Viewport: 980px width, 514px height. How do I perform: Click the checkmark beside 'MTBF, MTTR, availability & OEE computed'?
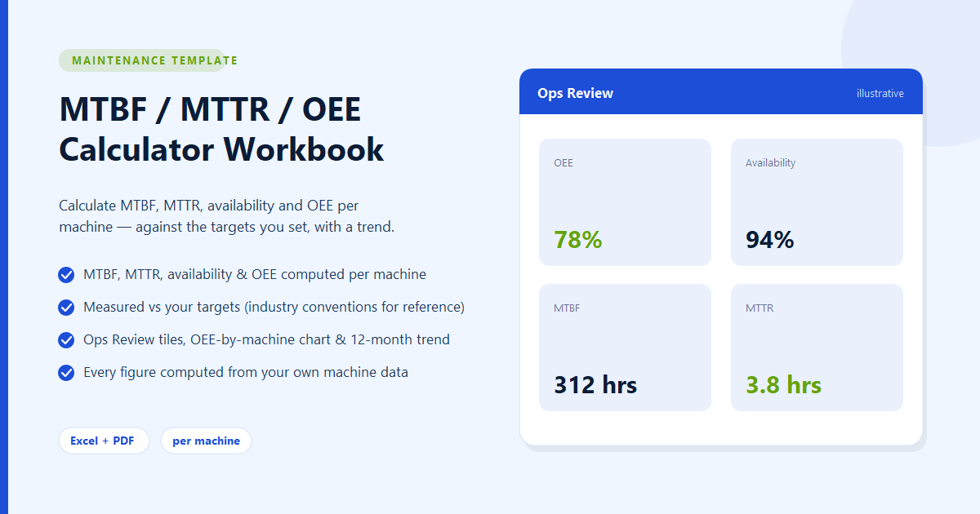tap(67, 275)
